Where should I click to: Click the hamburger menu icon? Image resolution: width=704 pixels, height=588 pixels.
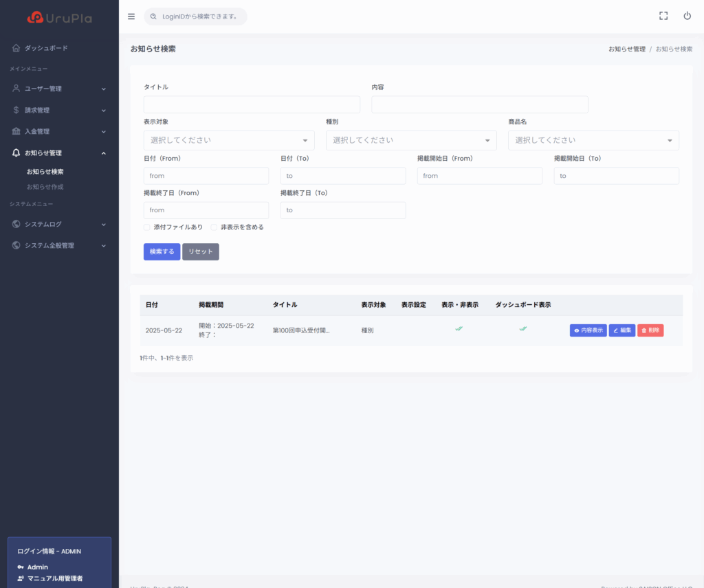point(131,16)
